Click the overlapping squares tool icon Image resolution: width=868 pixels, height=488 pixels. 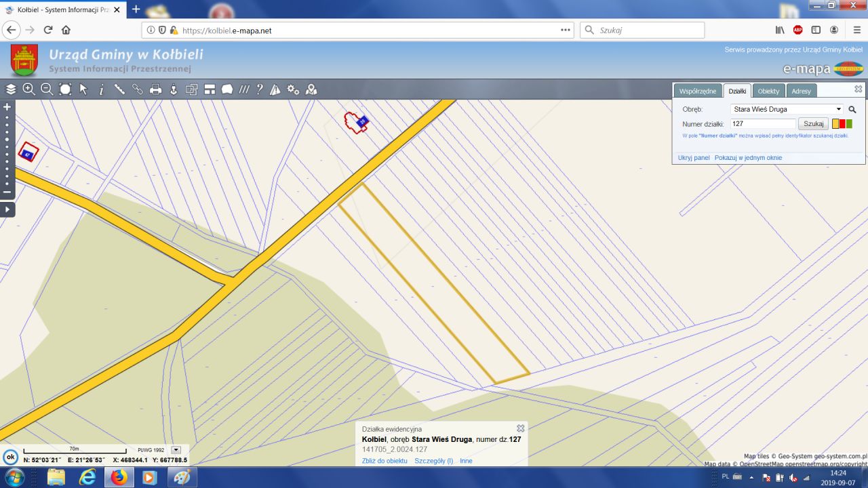pos(191,89)
